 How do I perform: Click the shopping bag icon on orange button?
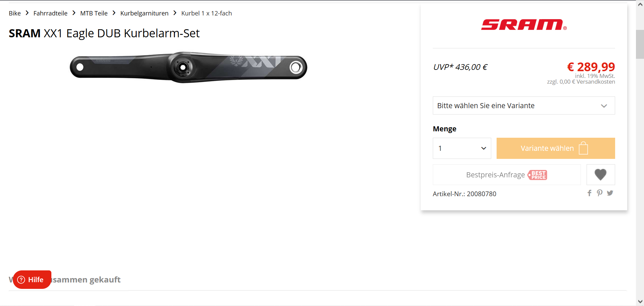584,148
